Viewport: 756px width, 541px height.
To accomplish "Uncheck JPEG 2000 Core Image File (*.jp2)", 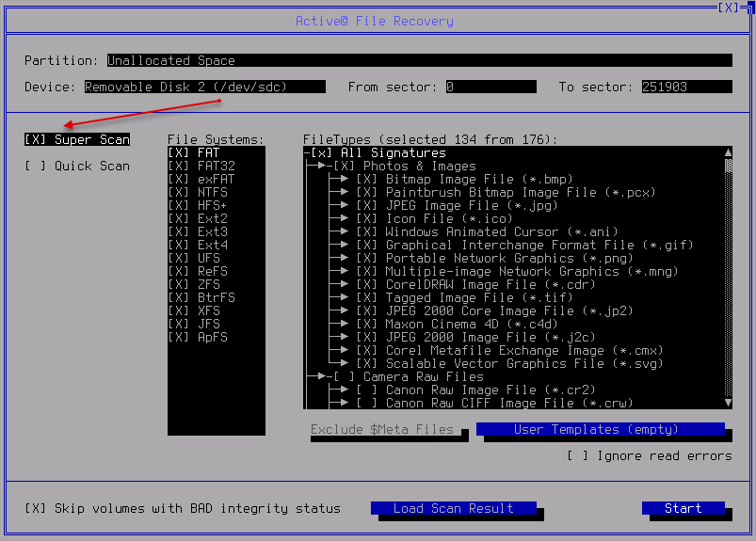I will click(367, 310).
